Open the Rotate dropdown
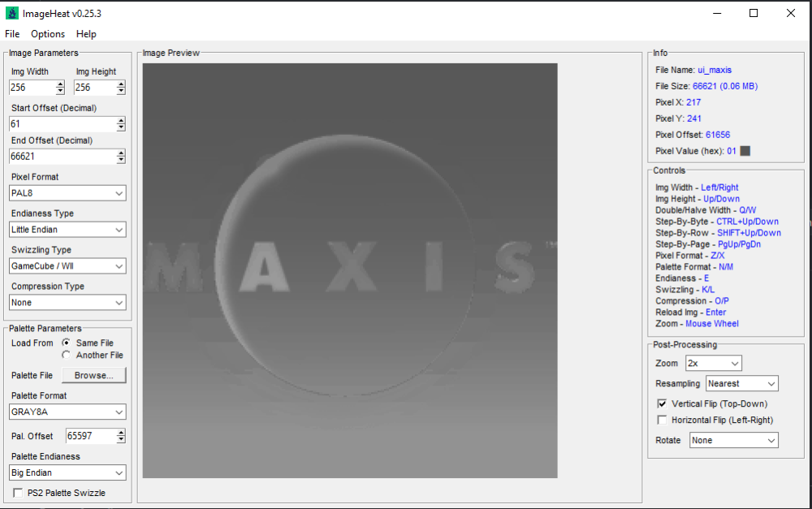Image resolution: width=812 pixels, height=509 pixels. coord(733,440)
